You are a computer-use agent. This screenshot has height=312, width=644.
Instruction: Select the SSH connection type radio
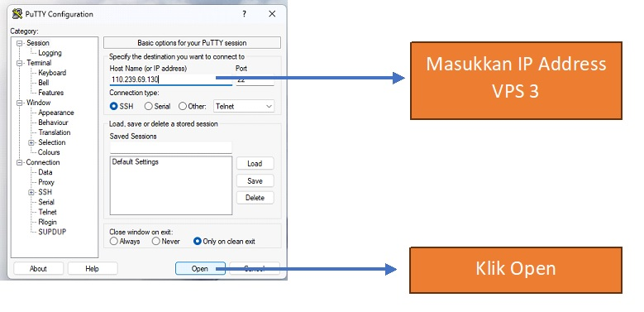click(x=114, y=107)
